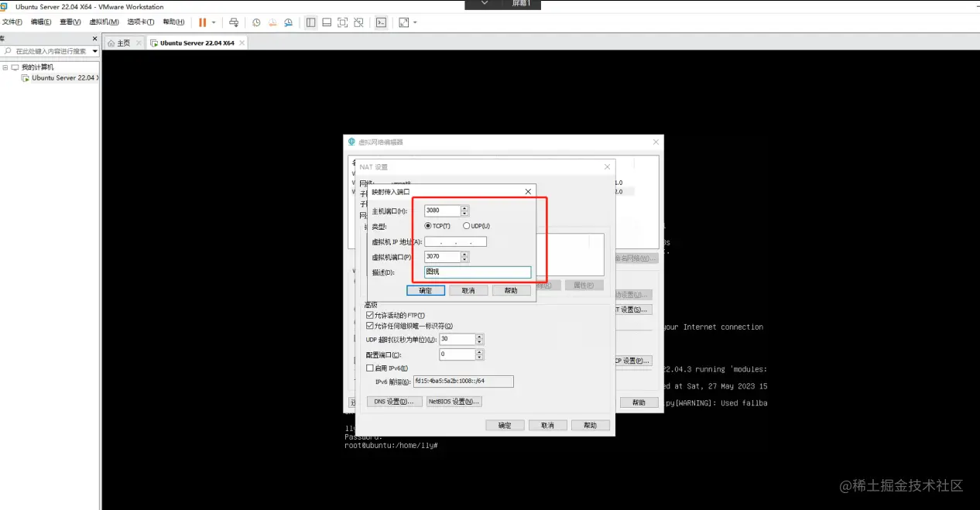This screenshot has height=510, width=980.
Task: Switch to Unity mode icon
Action: point(359,22)
